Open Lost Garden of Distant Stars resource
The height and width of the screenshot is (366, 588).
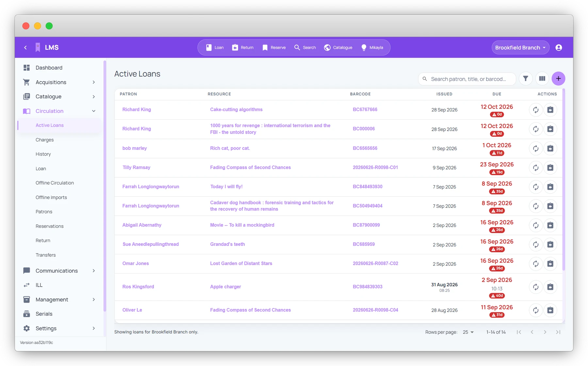click(241, 263)
